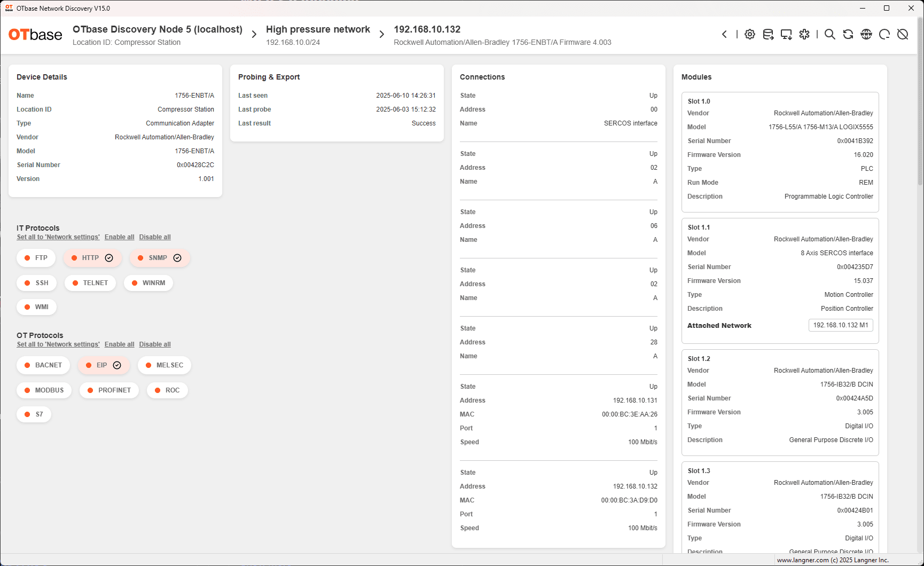
Task: Toggle the HTTP protocol chip
Action: [92, 258]
